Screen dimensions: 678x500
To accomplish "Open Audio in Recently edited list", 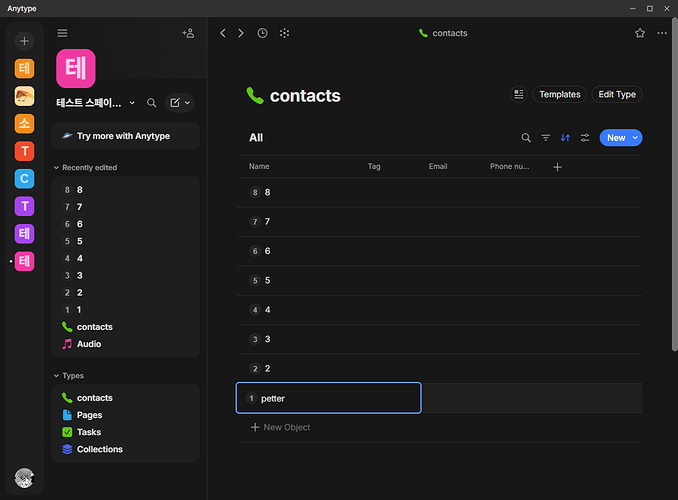I will tap(125, 344).
